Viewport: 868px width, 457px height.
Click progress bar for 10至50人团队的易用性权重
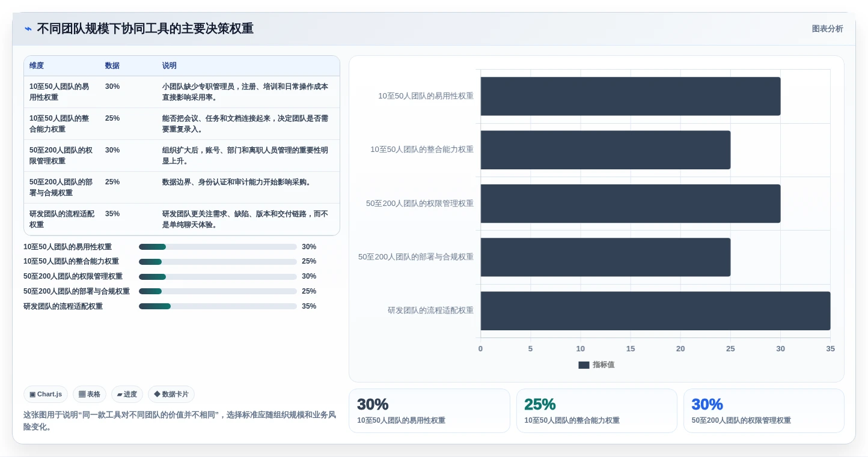click(x=218, y=247)
